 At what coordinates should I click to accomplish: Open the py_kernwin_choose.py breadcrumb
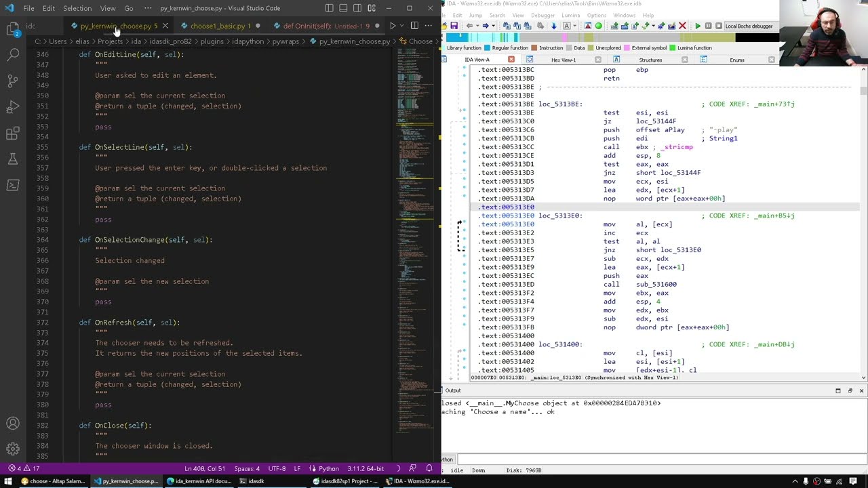tap(350, 41)
